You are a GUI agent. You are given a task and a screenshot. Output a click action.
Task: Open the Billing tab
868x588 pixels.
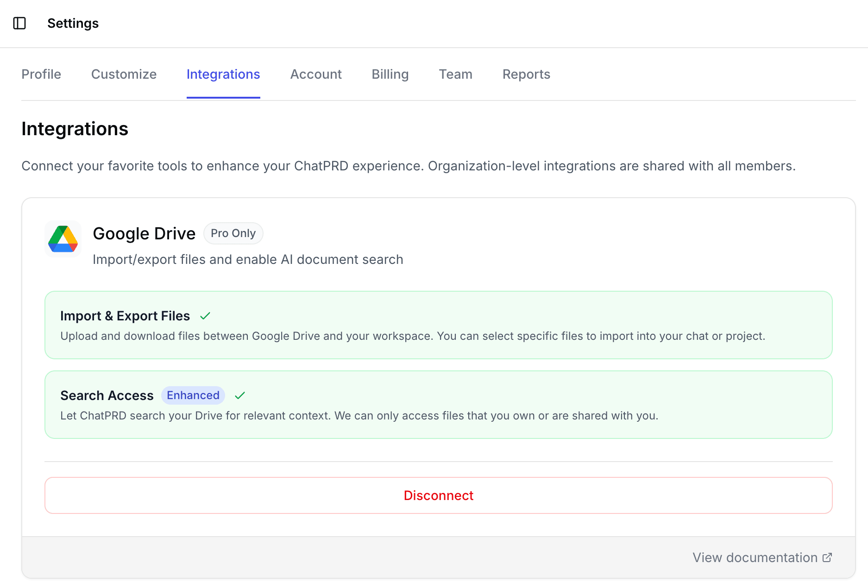(x=390, y=74)
